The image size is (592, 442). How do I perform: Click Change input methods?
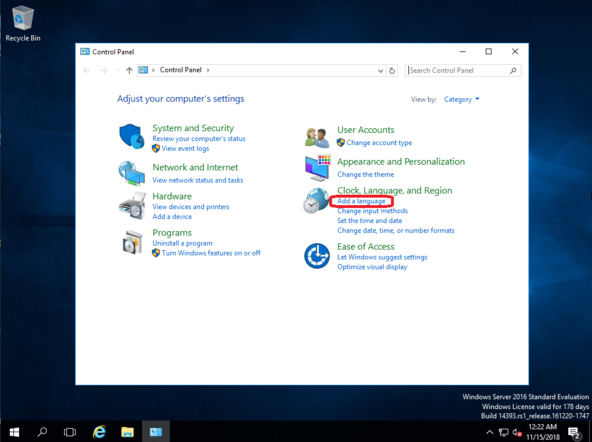pyautogui.click(x=372, y=211)
